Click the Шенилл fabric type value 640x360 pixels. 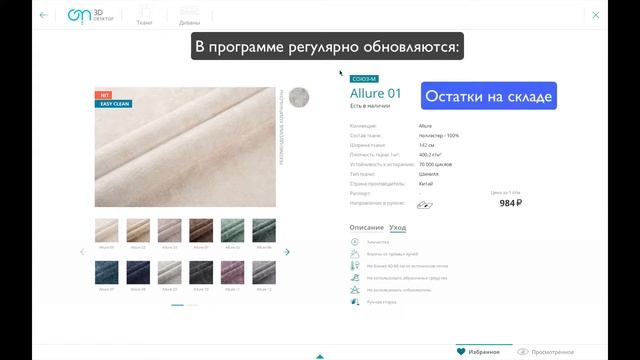pyautogui.click(x=429, y=174)
